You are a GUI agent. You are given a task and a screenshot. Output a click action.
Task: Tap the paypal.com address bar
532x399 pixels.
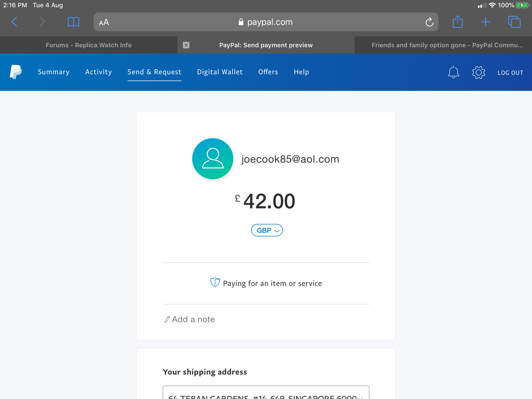click(x=266, y=22)
